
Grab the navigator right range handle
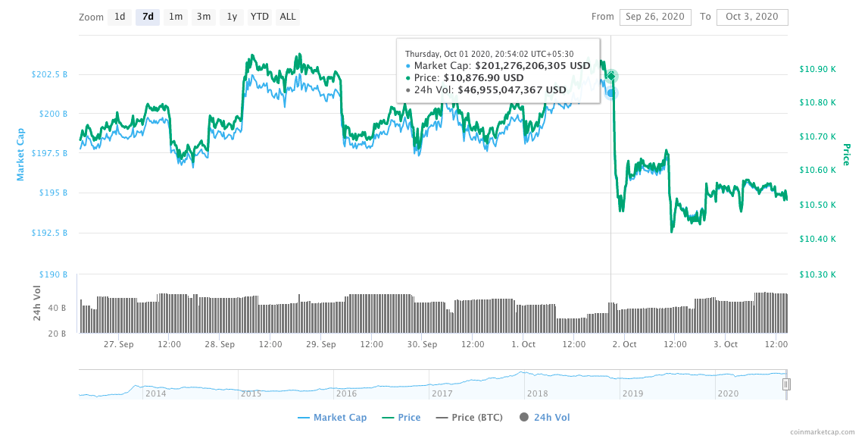[x=786, y=384]
